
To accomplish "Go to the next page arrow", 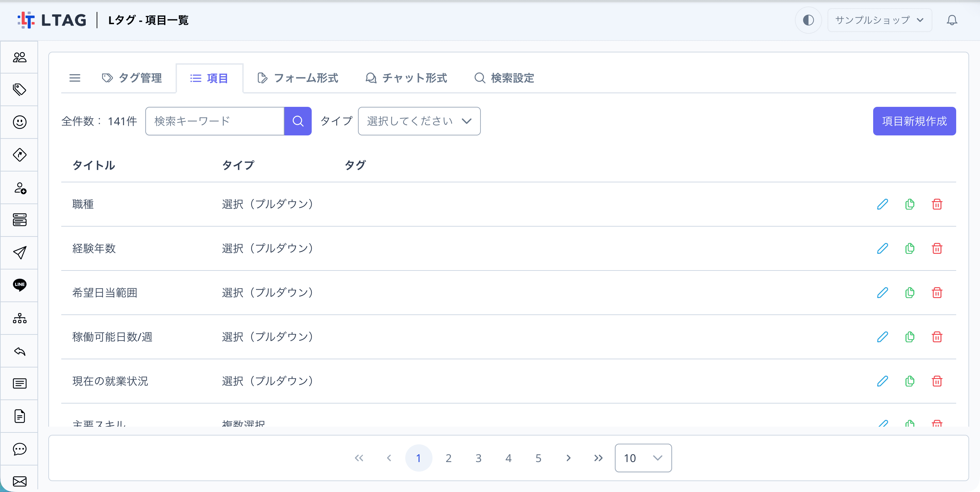I will coord(568,458).
